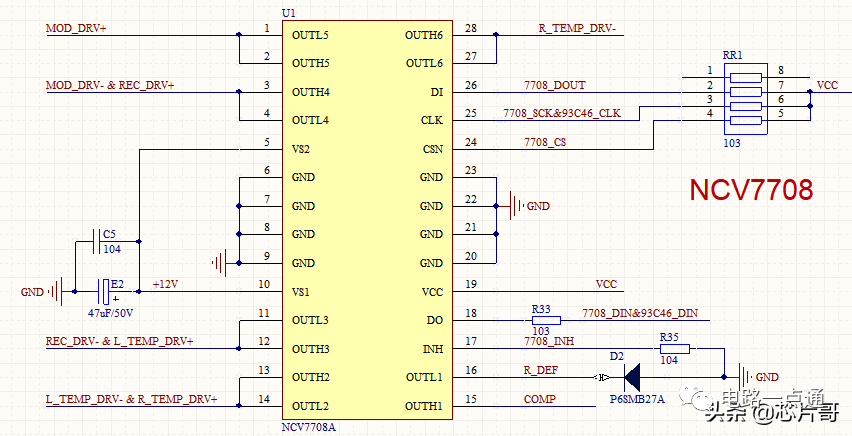Click the junction dot at pin 28 wire
The image size is (852, 436).
(x=496, y=35)
